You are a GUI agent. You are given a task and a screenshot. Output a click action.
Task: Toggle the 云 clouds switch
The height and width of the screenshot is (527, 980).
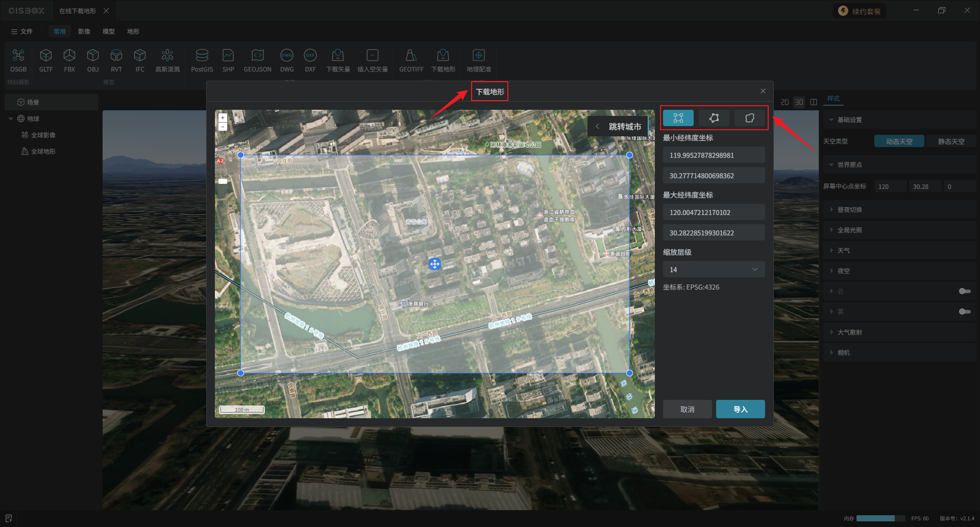coord(964,291)
